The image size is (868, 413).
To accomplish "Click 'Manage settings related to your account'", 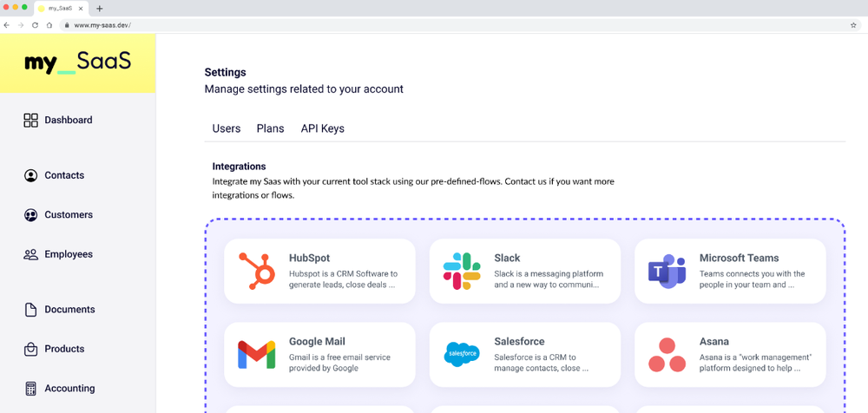I will pos(304,89).
